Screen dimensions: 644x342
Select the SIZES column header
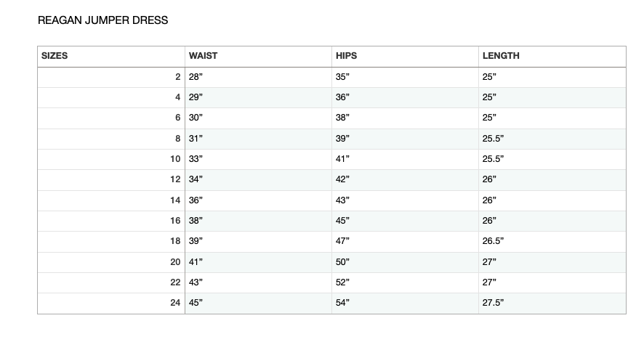[55, 56]
